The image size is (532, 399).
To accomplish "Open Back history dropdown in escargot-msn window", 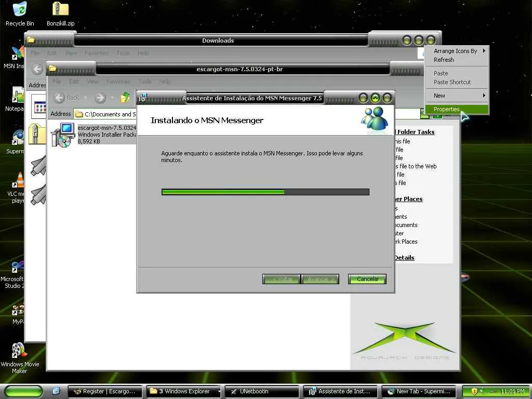I will coord(85,98).
